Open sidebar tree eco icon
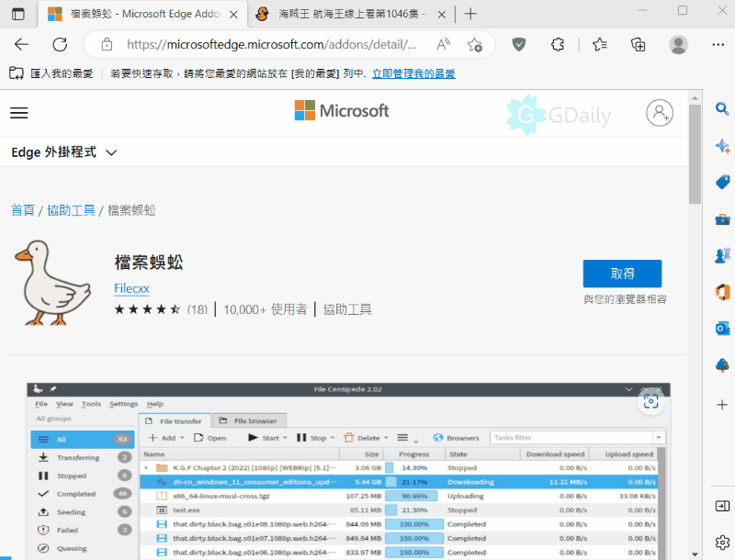This screenshot has width=735, height=560. (722, 365)
